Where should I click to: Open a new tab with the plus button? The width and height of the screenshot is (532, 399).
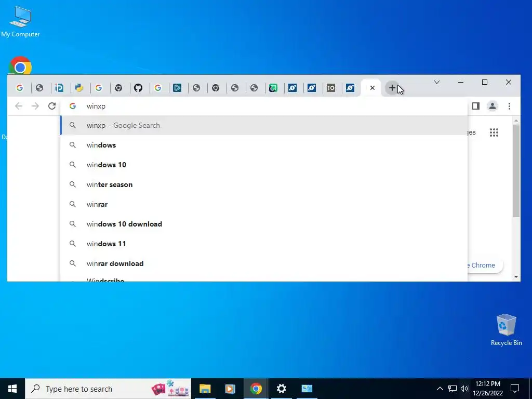pyautogui.click(x=392, y=88)
